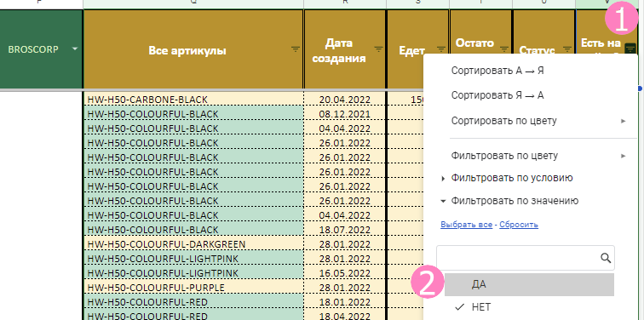Open Фильтровать по цвету submenu
Screen dimensions: 644x320
530,156
